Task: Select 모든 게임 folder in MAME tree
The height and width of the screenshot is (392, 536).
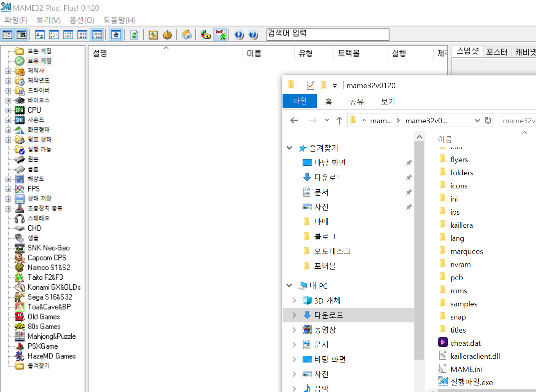Action: pos(39,51)
